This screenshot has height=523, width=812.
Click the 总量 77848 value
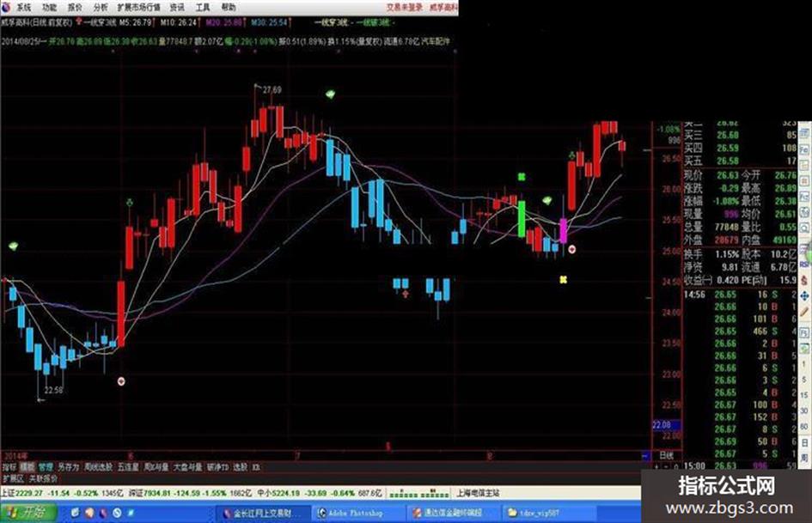[727, 227]
